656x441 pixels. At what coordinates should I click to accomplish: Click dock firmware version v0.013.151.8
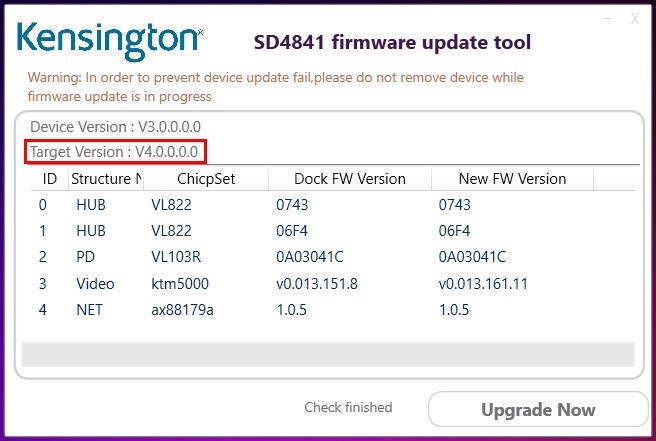317,284
